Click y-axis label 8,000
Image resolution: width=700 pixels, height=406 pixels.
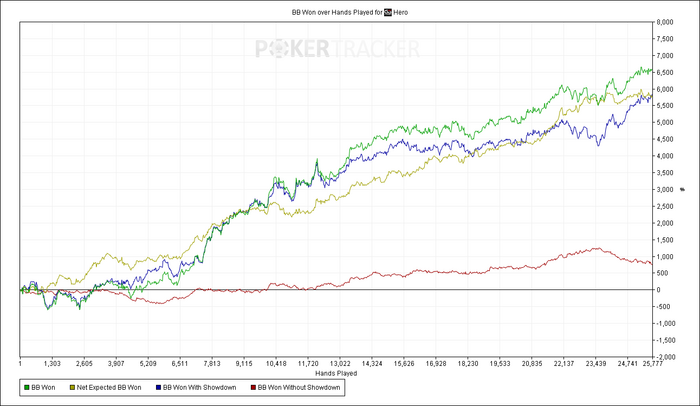665,22
